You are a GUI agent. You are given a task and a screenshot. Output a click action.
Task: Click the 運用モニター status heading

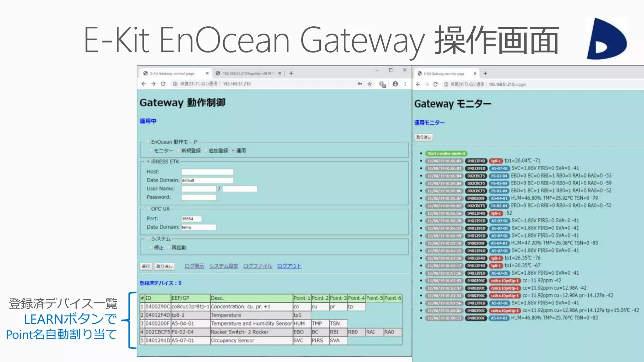[x=429, y=123]
